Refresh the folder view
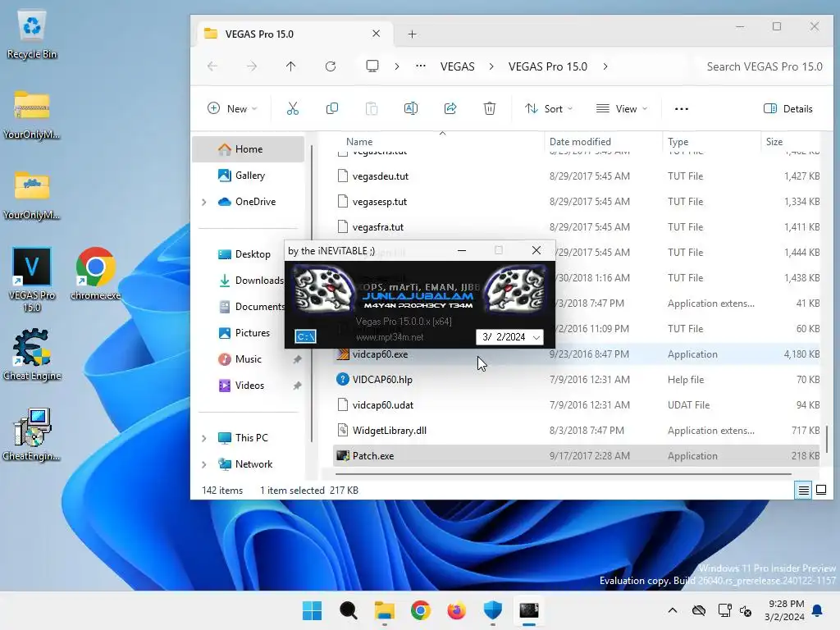Viewport: 840px width, 630px height. (331, 66)
